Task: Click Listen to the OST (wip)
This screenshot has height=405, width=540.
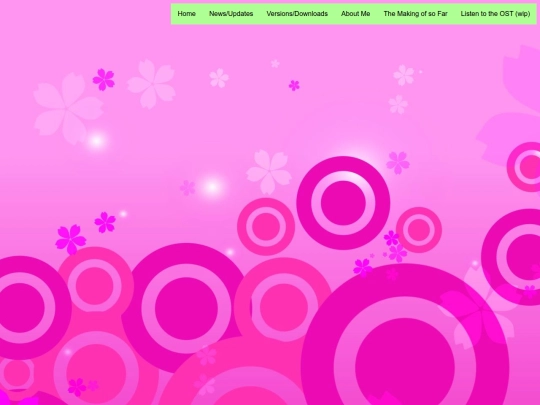Action: click(495, 14)
